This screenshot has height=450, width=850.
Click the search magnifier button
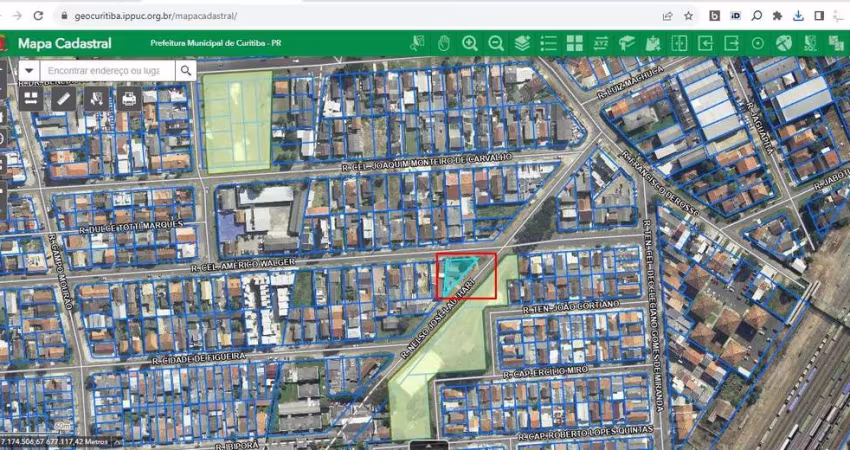click(x=186, y=70)
